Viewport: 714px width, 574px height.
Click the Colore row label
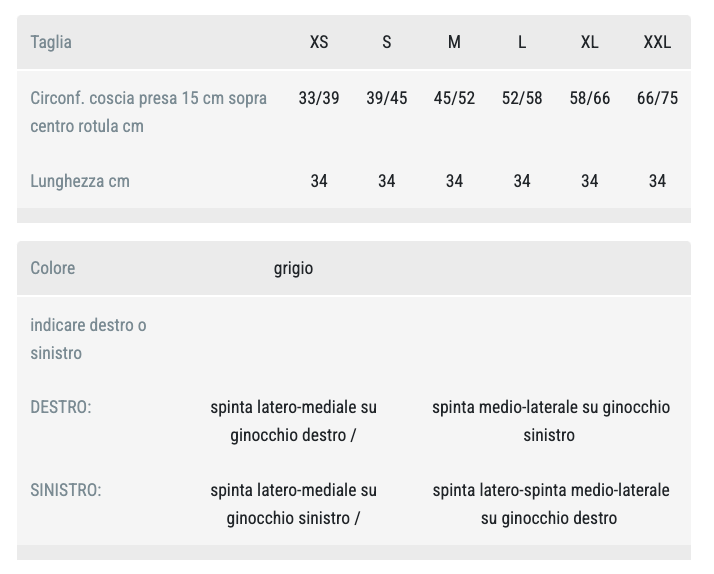53,268
